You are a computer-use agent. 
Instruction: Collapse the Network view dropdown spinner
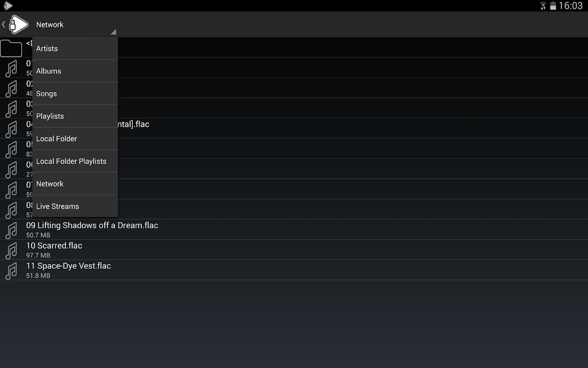(75, 25)
